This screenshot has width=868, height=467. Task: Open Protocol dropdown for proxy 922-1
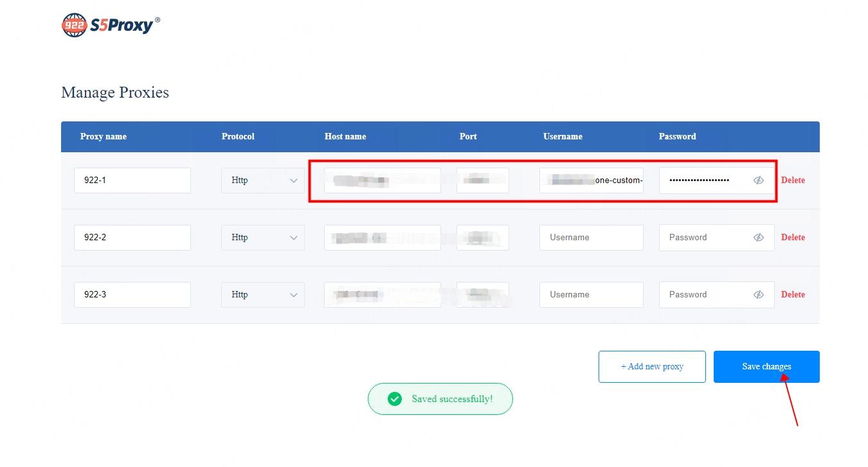[263, 181]
